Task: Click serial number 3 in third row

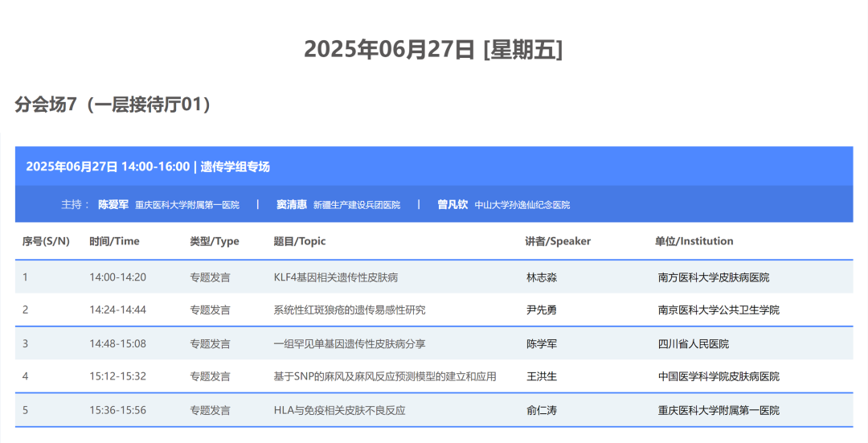Action: pos(25,344)
